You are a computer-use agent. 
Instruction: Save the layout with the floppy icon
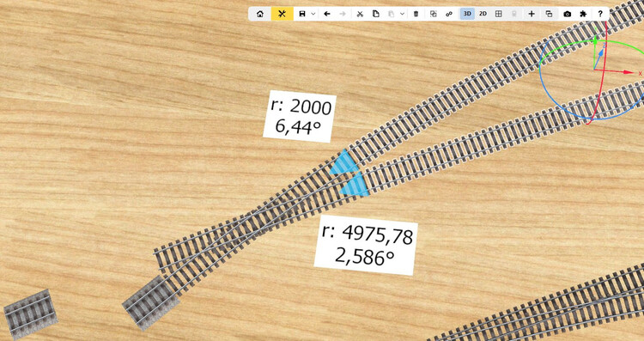[302, 14]
